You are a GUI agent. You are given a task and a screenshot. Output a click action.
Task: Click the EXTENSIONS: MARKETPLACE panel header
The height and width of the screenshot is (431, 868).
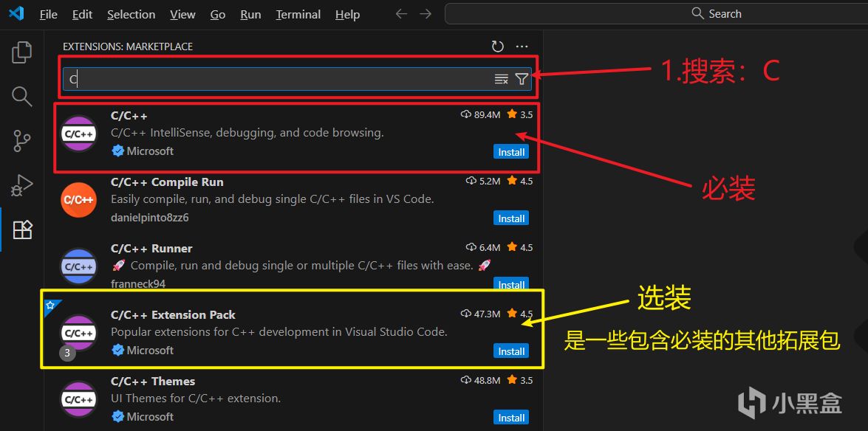(x=128, y=46)
